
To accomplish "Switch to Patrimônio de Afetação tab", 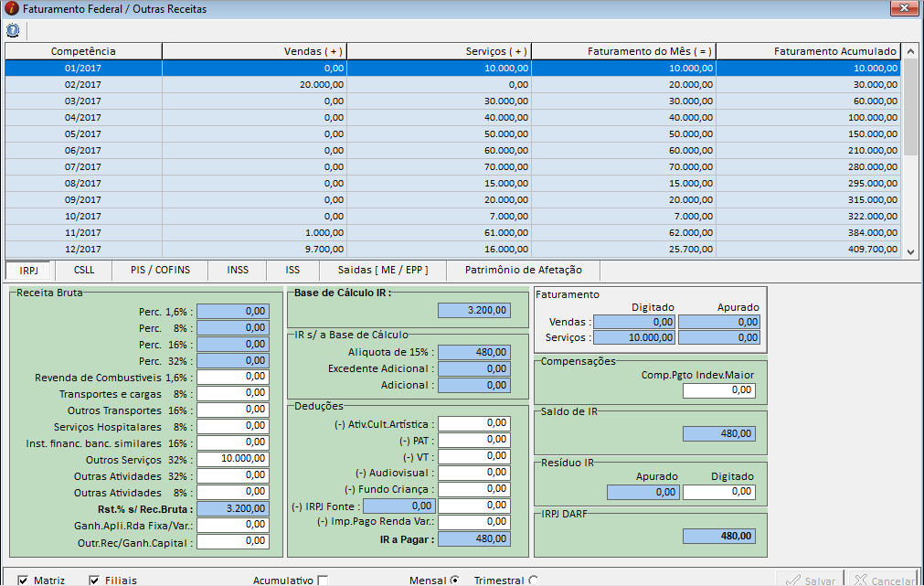I will 524,270.
